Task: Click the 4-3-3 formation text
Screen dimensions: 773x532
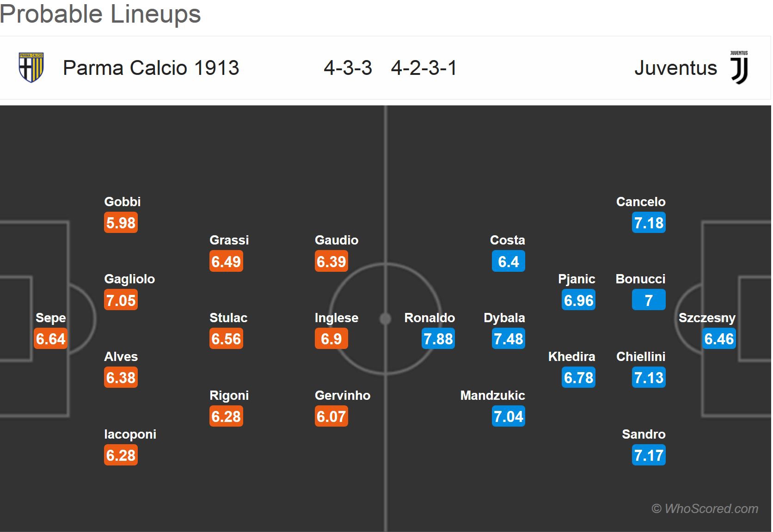Action: 348,68
